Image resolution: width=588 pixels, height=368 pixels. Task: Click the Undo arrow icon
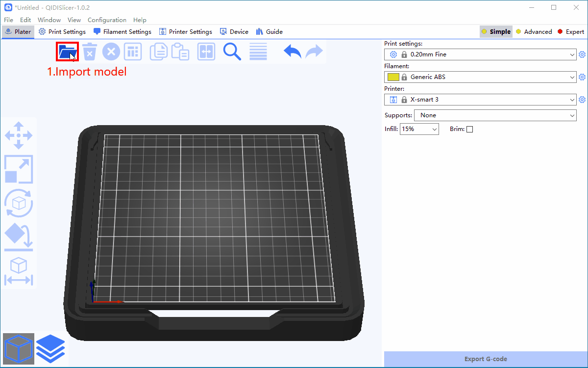point(293,52)
